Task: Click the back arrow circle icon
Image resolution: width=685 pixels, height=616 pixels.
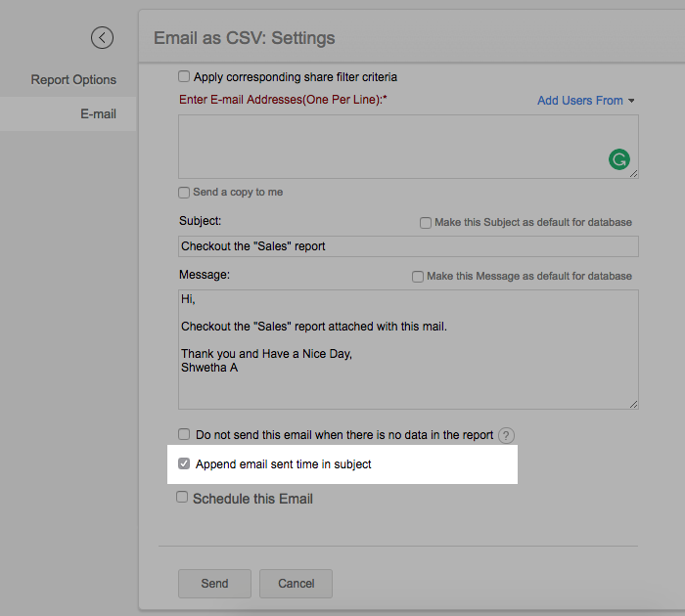Action: tap(102, 38)
